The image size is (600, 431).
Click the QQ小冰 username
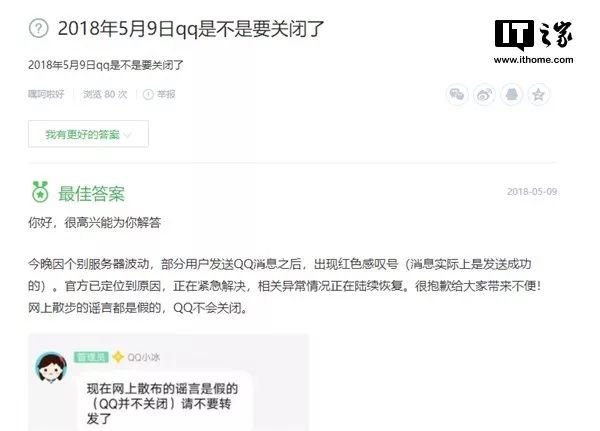coord(143,357)
